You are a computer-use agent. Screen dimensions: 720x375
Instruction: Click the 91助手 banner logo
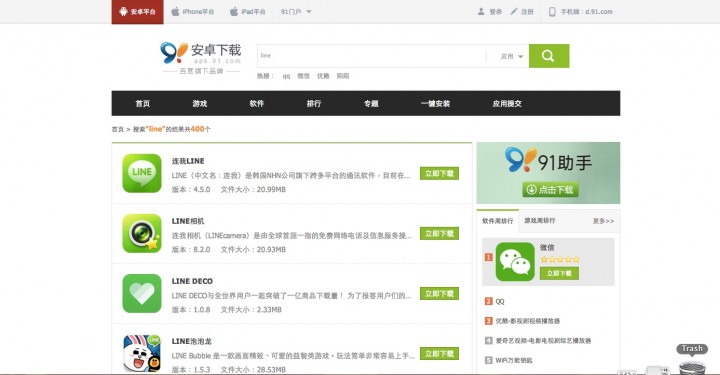[548, 161]
